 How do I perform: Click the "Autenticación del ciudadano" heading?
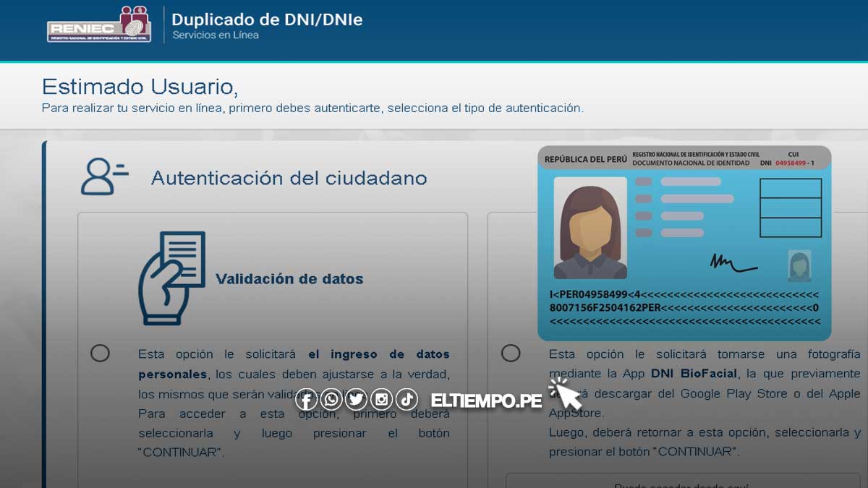click(289, 178)
